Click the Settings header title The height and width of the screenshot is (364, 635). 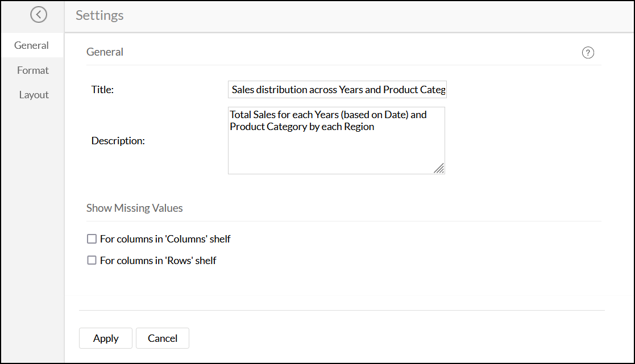pos(99,15)
